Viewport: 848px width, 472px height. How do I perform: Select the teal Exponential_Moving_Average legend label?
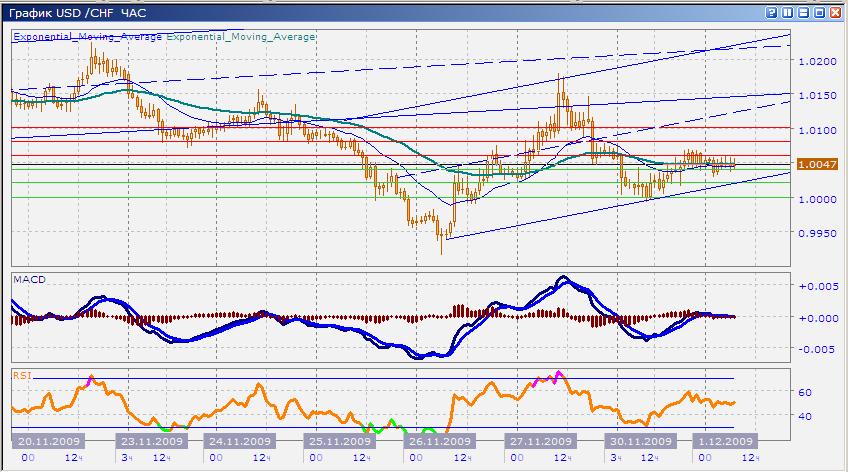click(241, 37)
